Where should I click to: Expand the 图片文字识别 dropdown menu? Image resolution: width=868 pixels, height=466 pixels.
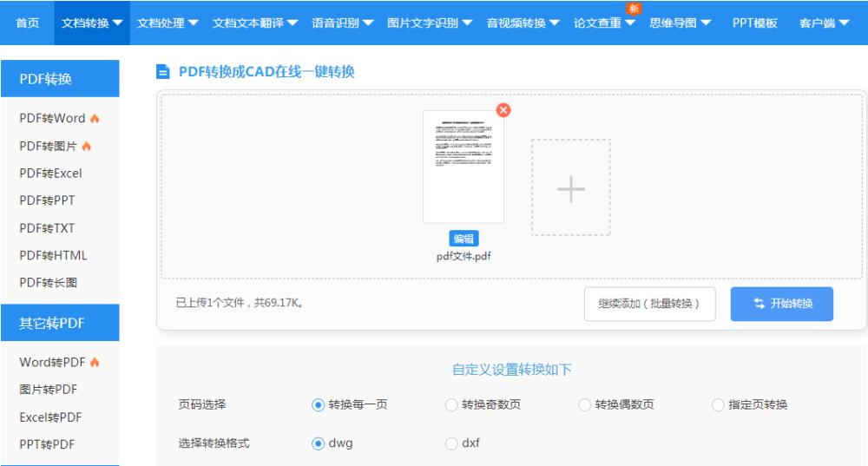click(x=430, y=23)
